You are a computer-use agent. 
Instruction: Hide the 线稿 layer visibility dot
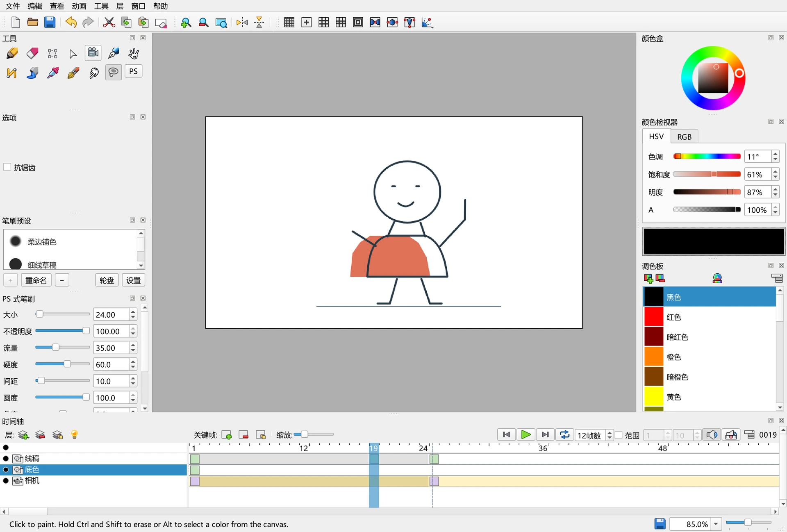click(x=6, y=459)
